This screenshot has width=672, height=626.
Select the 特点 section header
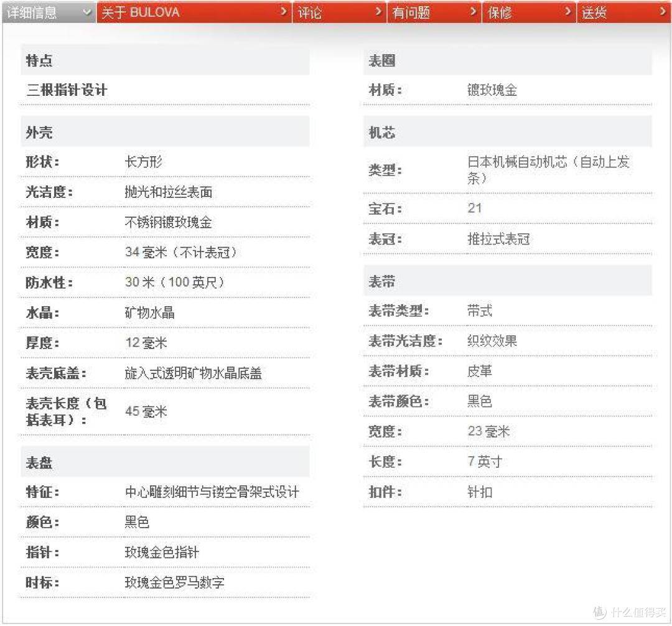click(x=165, y=60)
